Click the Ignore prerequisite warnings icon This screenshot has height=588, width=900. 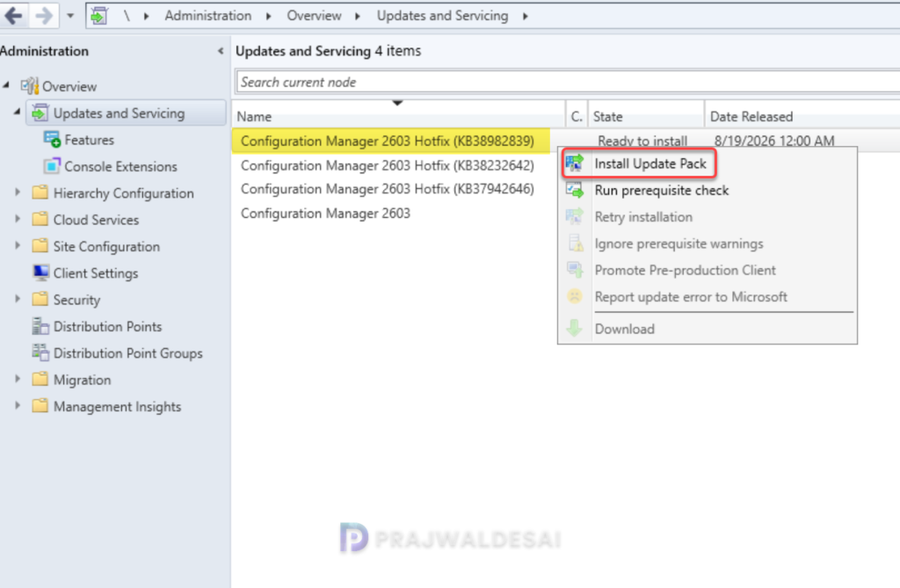(x=575, y=243)
